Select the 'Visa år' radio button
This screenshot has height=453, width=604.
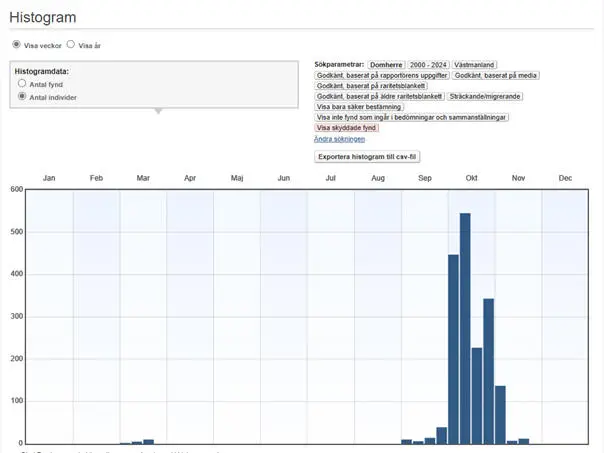[x=70, y=45]
